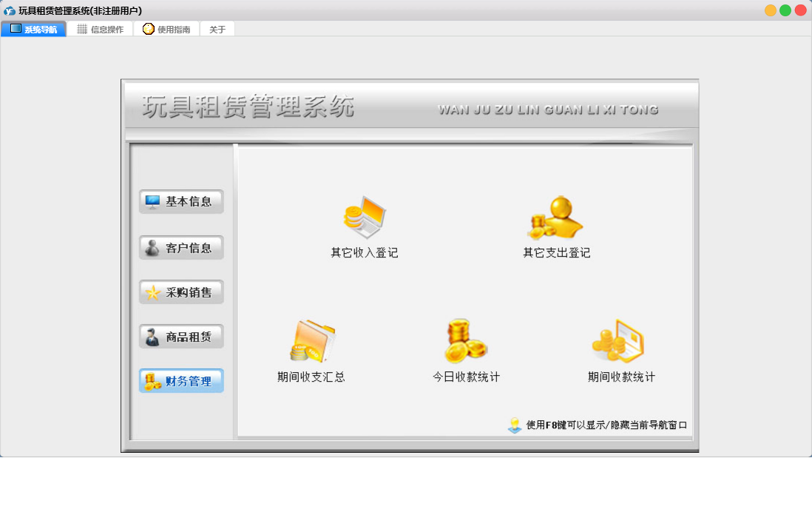The image size is (812, 526).
Task: Click the 其它支出登记 label
Action: pyautogui.click(x=557, y=253)
